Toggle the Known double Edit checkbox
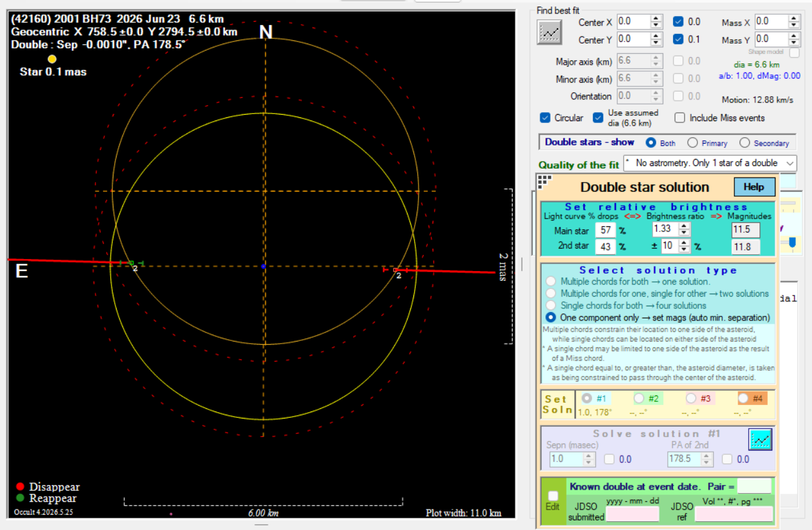The height and width of the screenshot is (530, 812). pos(553,495)
